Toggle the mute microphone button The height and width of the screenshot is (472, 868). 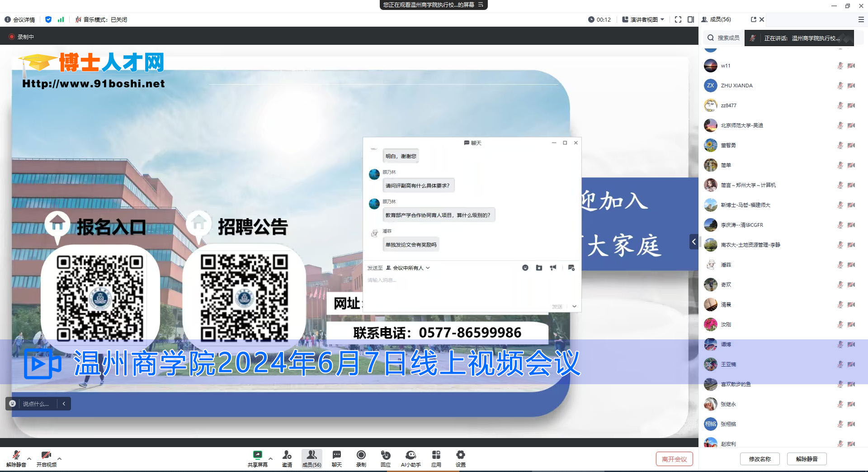16,458
